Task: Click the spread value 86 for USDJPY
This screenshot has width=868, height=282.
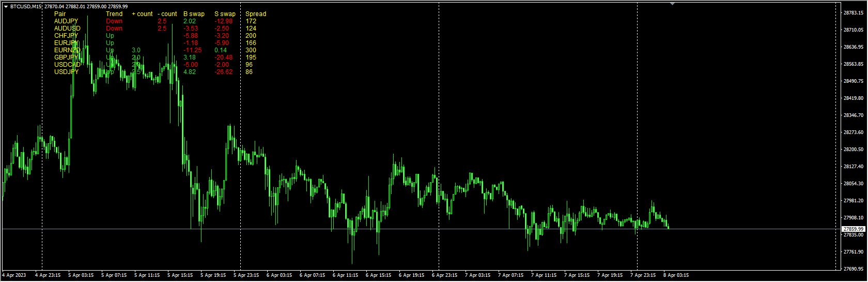Action: (x=249, y=72)
